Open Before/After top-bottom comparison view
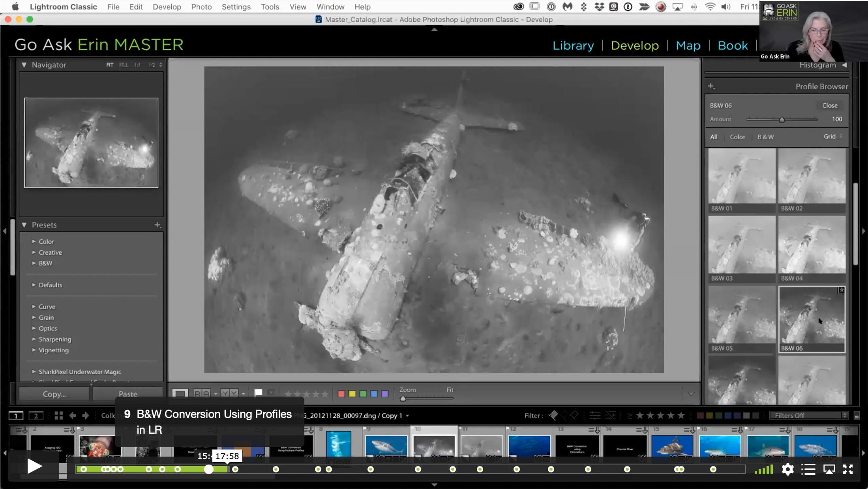Viewport: 868px width, 489px height. [x=229, y=393]
